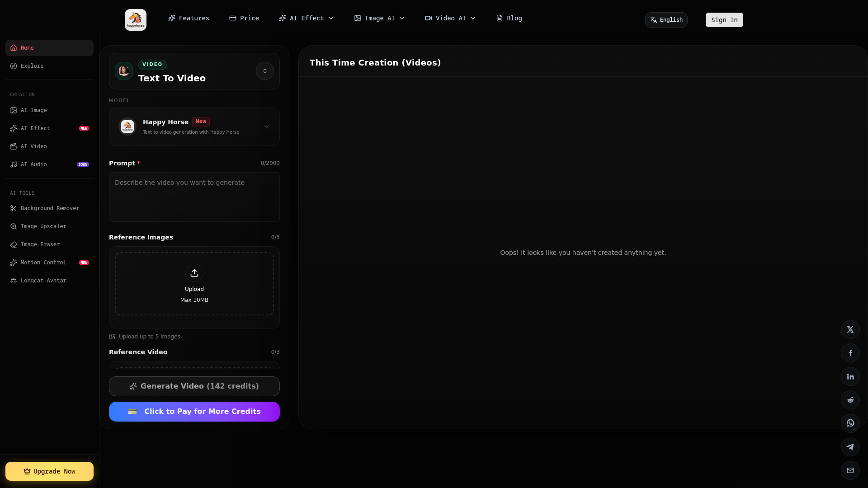Select Background Remover tool in sidebar
This screenshot has height=488, width=868.
(x=50, y=208)
